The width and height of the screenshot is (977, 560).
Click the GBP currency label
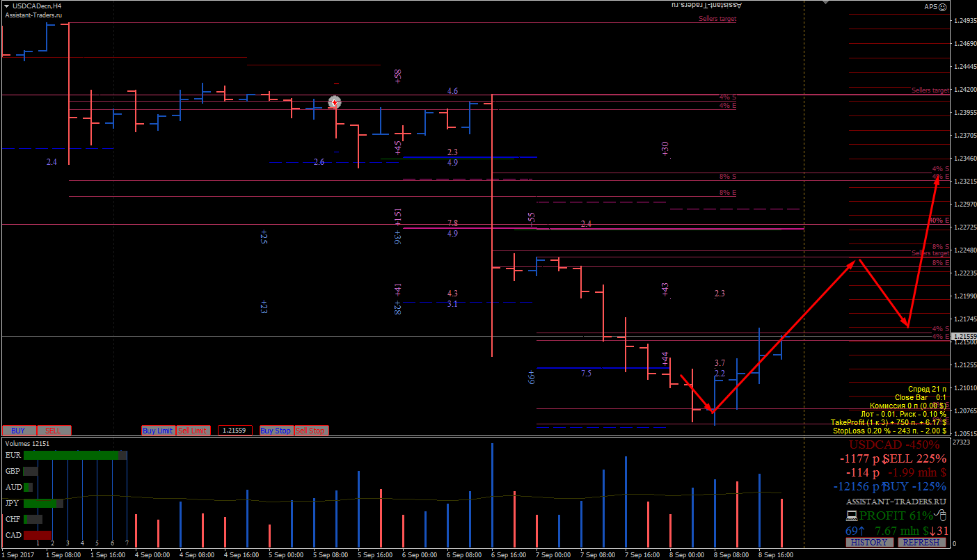tap(13, 471)
